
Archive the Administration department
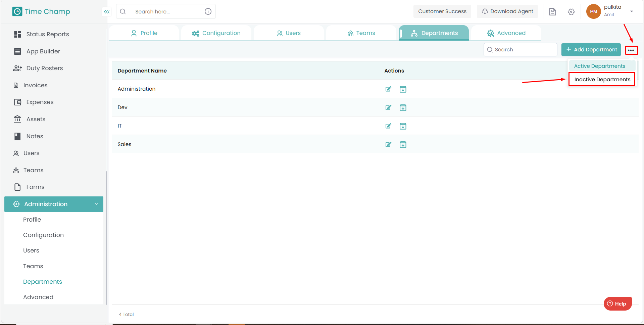pyautogui.click(x=403, y=89)
